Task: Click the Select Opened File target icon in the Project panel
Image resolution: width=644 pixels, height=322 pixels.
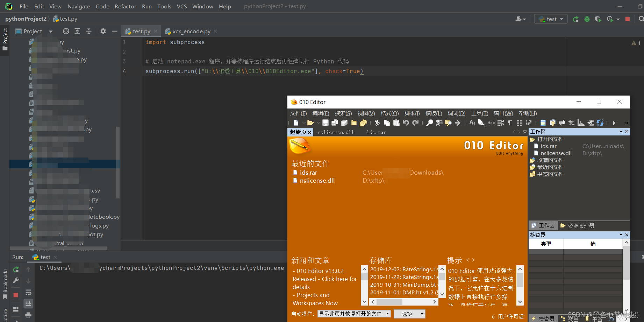Action: tap(66, 31)
